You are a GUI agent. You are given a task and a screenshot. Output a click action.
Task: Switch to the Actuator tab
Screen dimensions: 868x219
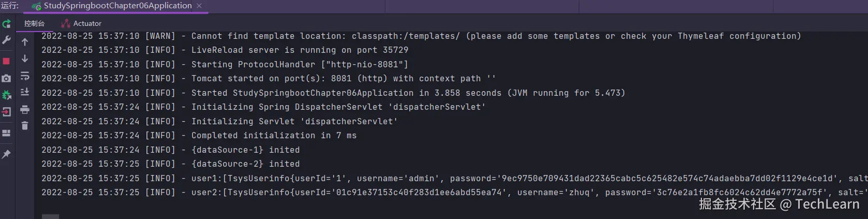tap(81, 23)
